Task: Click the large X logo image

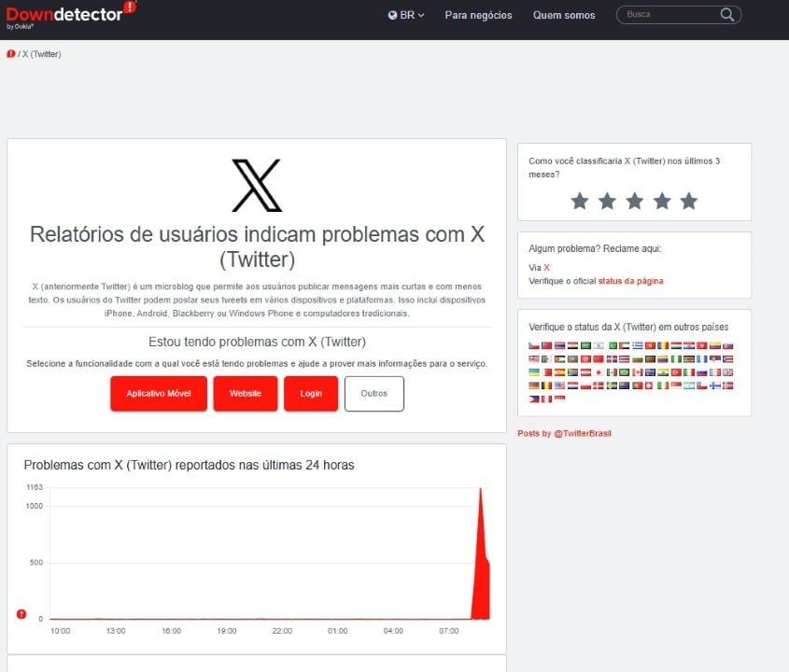Action: (257, 185)
